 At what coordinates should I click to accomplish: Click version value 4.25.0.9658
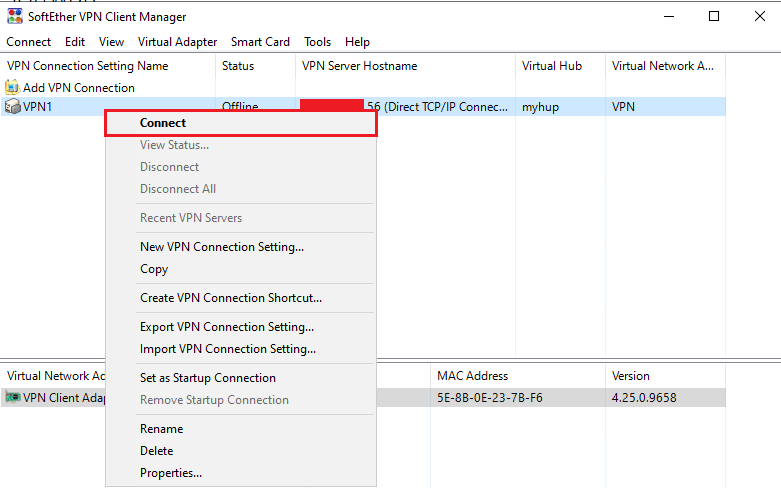644,398
